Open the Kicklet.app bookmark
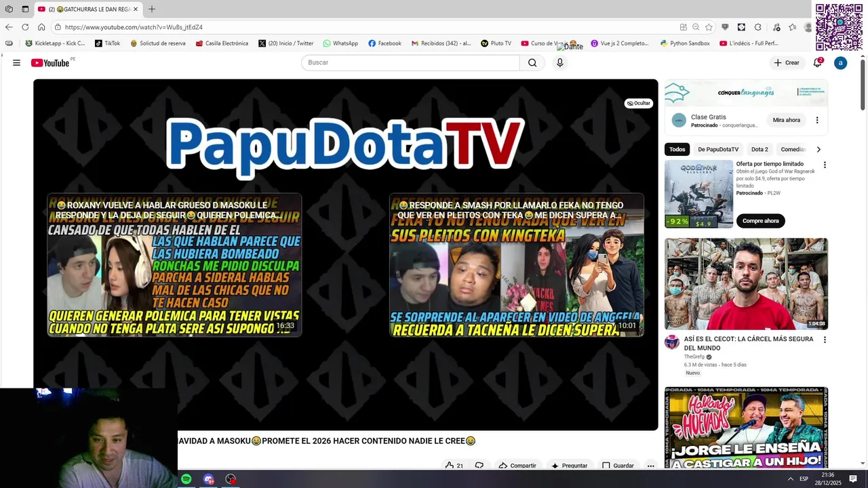 point(55,43)
